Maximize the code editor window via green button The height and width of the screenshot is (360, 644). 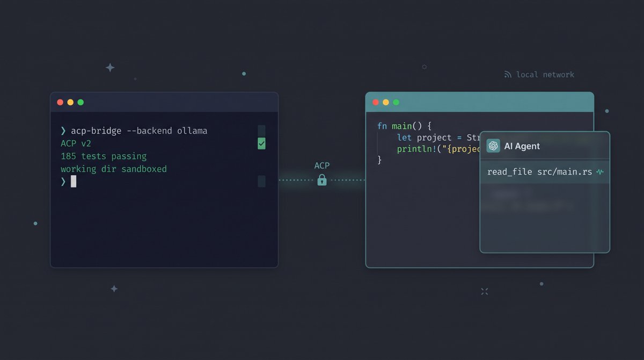(396, 102)
